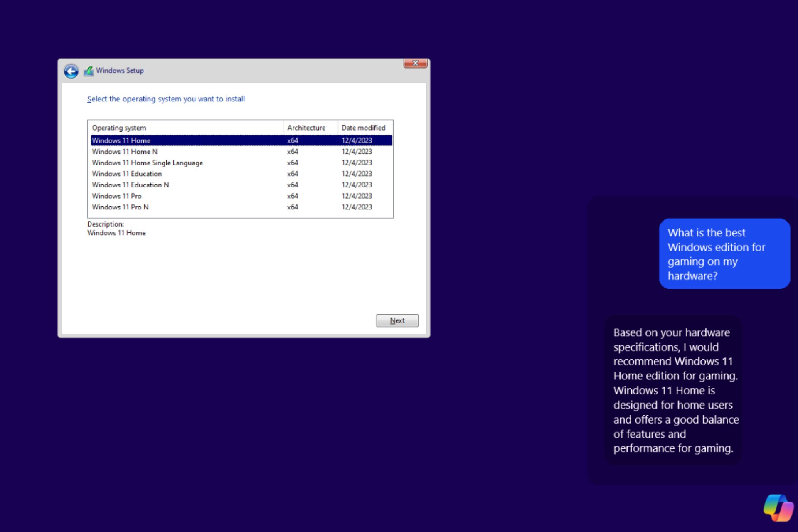The image size is (798, 532).
Task: Click the Windows Setup title bar icon
Action: click(x=89, y=71)
